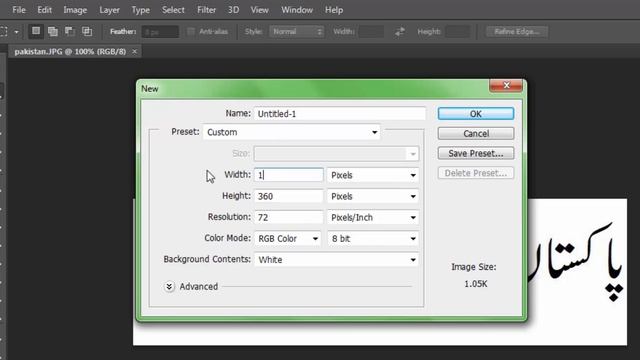Image resolution: width=640 pixels, height=360 pixels.
Task: Open the 8 bit depth dropdown
Action: (x=373, y=238)
